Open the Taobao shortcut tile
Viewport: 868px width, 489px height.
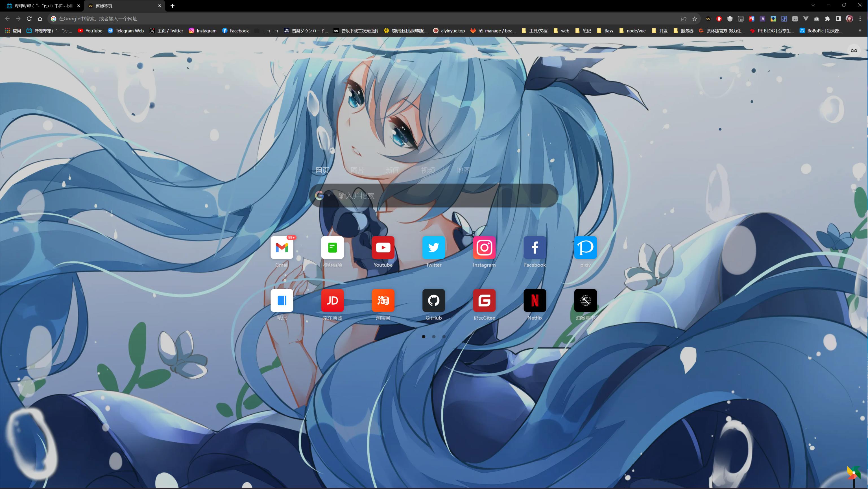[x=383, y=300]
